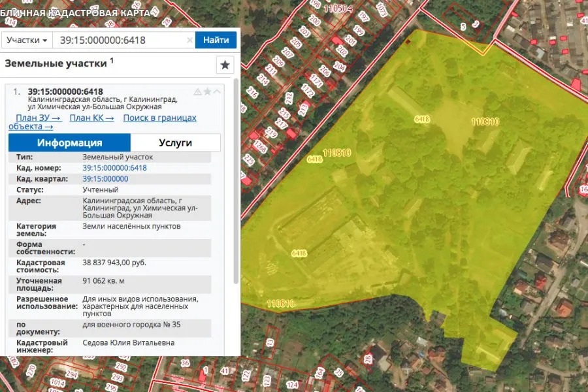The image size is (588, 392).
Task: Clear the search field with the X icon
Action: pos(189,40)
